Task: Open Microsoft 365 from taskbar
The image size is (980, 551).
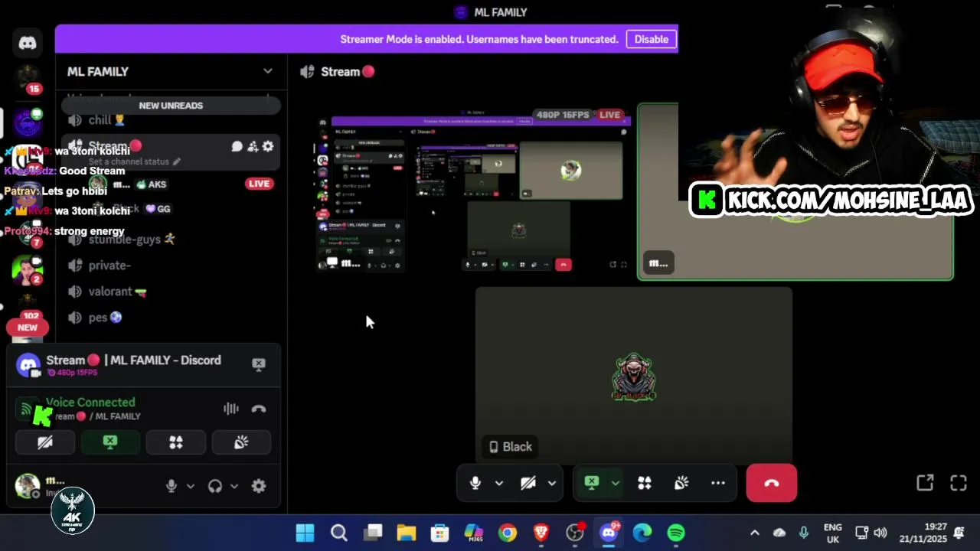Action: click(x=473, y=533)
